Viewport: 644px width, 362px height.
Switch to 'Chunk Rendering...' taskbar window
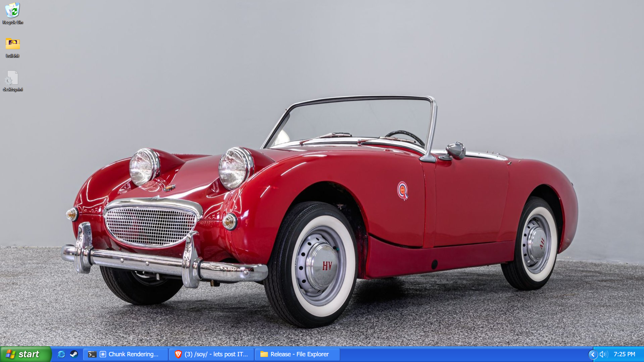[133, 354]
